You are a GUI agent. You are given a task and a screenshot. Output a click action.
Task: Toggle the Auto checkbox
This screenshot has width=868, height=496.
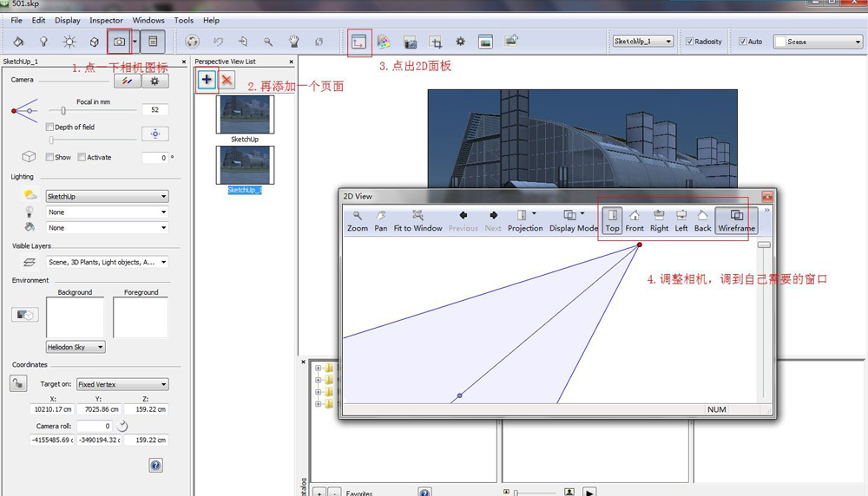click(743, 42)
